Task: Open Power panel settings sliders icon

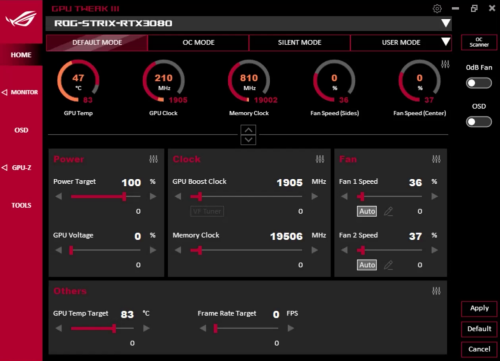Action: (x=153, y=159)
